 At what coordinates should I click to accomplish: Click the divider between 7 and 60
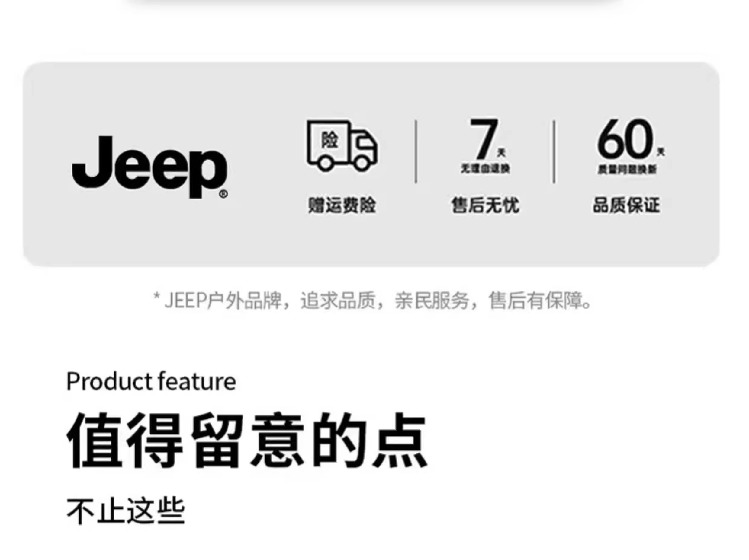coord(554,151)
